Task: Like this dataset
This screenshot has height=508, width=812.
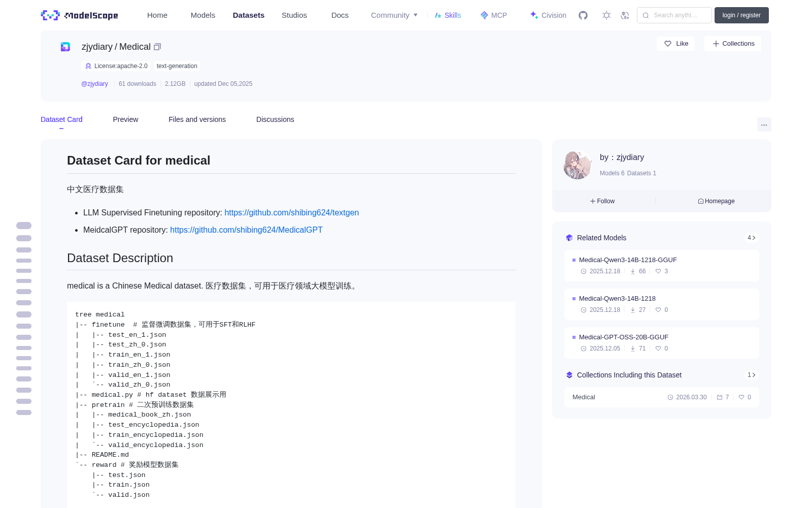Action: (x=676, y=44)
